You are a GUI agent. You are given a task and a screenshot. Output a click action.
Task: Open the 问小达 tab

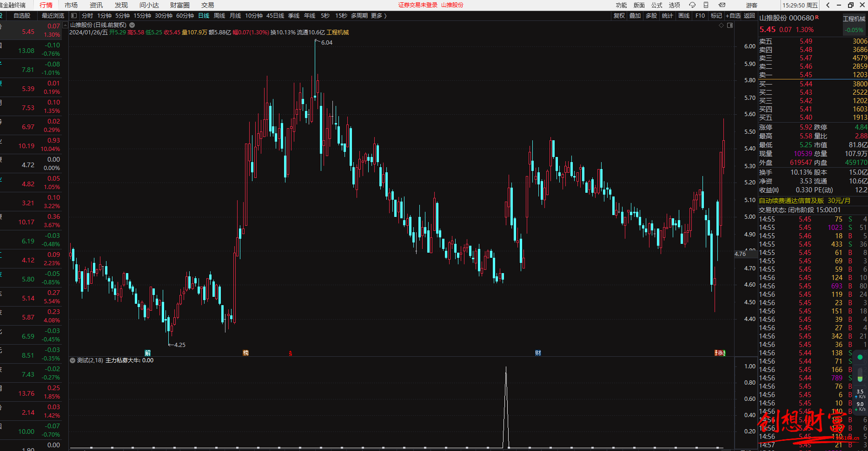[x=149, y=5]
